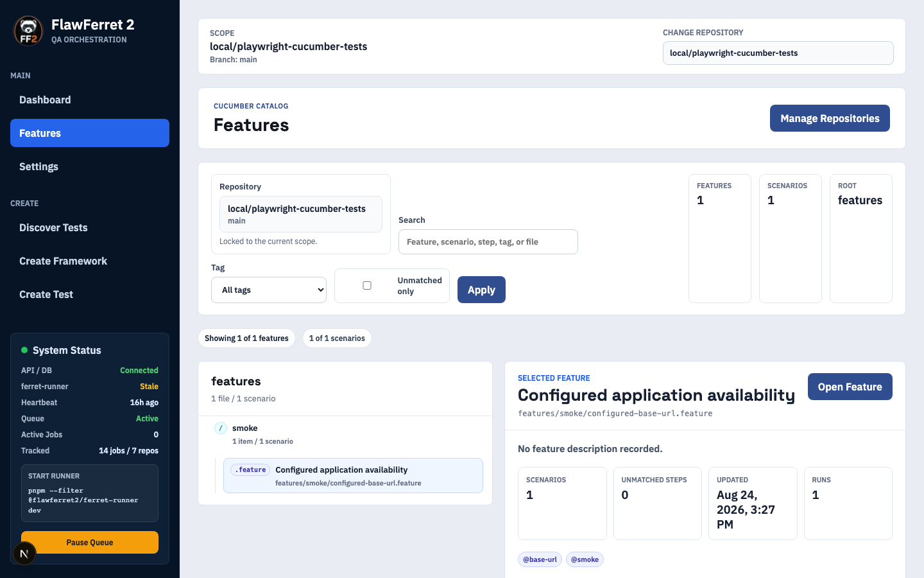
Task: Open the Create Test page
Action: tap(90, 294)
